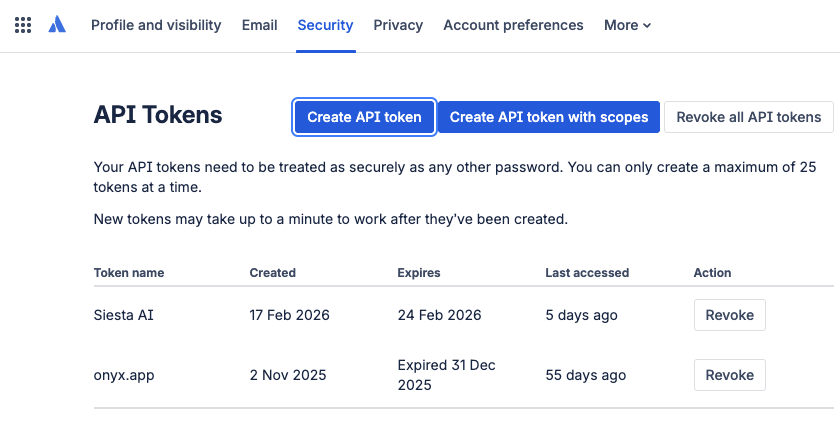Click the Last accessed column header
The width and height of the screenshot is (840, 423).
pos(587,272)
